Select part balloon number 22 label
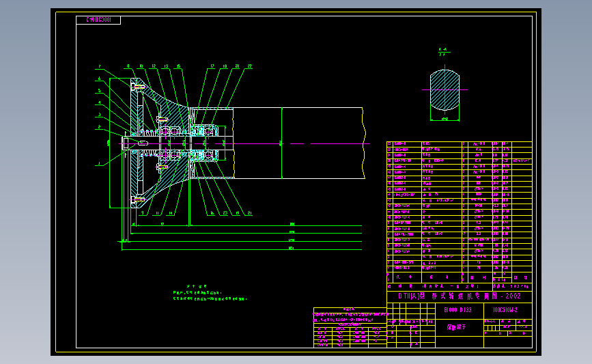Image resolution: width=592 pixels, height=364 pixels. click(249, 66)
